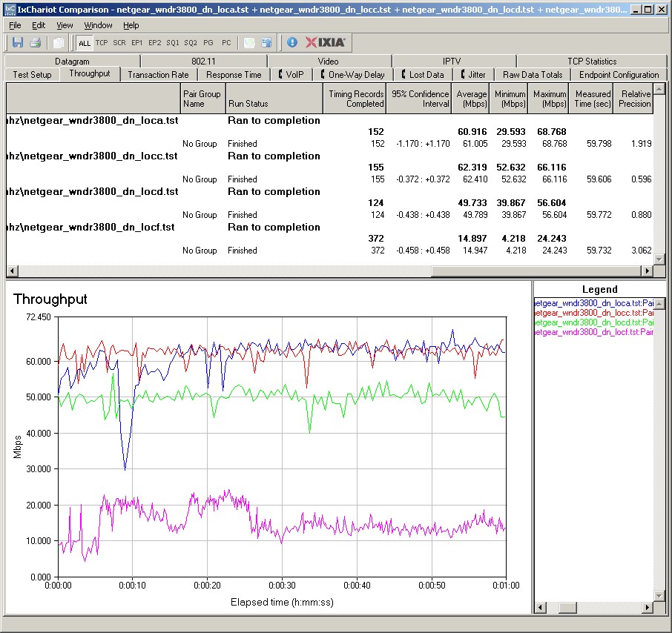
Task: Click the Run Status column header
Action: [x=274, y=99]
